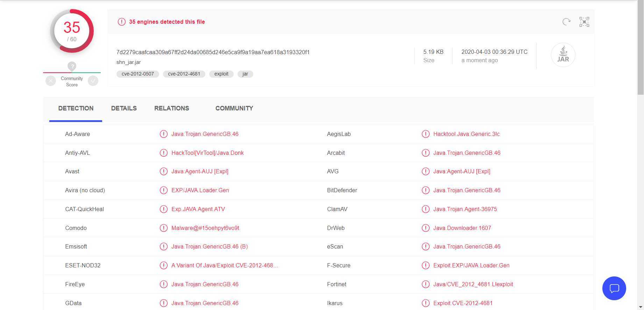Click 'Exploit.CVE-2012-4681' in Ikarus row
Viewport: 644px width, 310px height.
coord(463,303)
